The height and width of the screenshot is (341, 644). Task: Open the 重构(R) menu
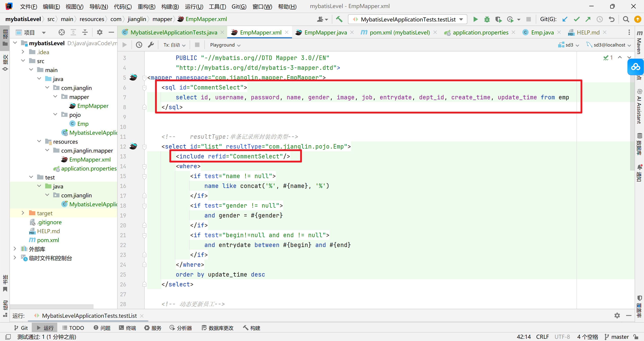(x=146, y=6)
